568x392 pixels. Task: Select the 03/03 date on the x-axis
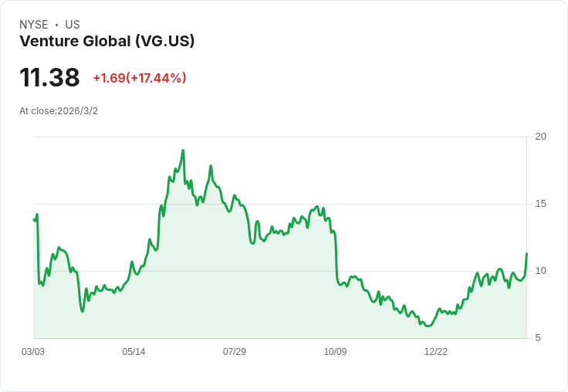coord(33,351)
